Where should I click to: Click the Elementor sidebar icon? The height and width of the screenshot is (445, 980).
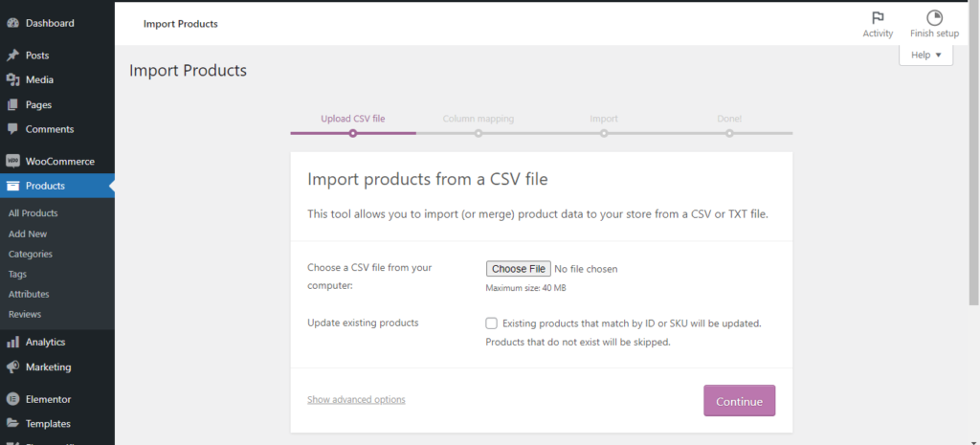point(12,399)
